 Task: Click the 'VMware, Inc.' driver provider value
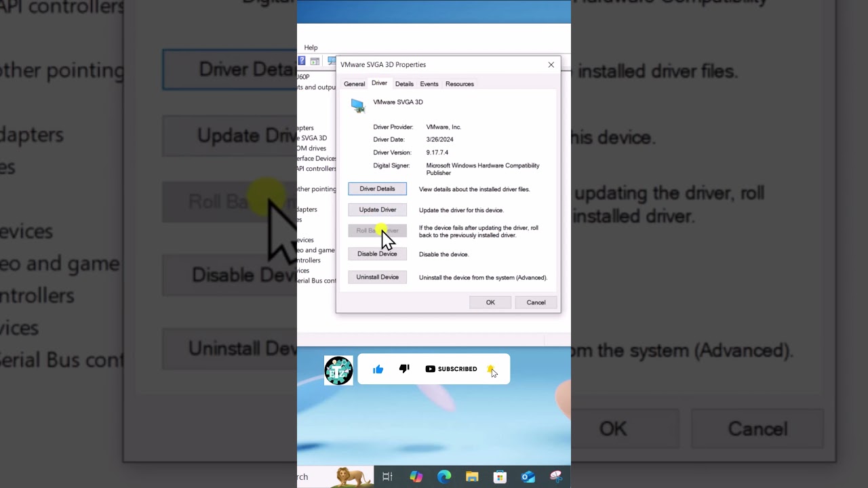443,127
